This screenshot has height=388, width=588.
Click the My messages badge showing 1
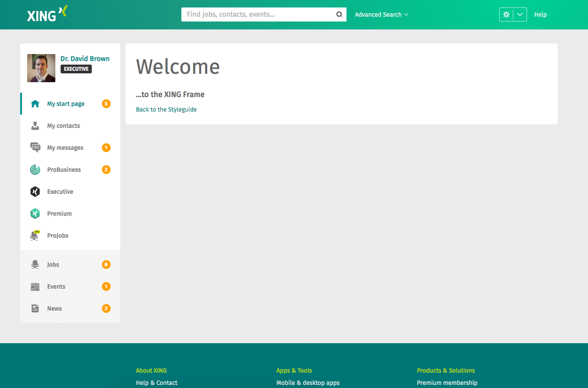(106, 148)
